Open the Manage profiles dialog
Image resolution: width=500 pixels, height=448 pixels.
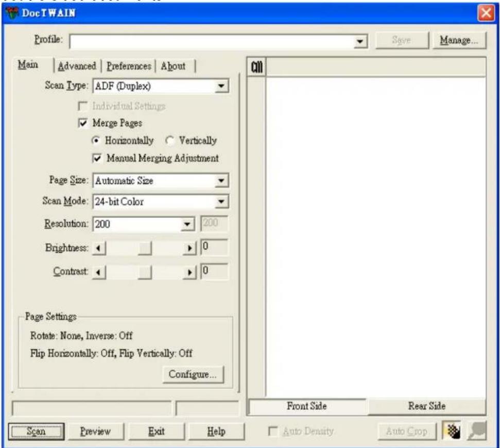459,40
